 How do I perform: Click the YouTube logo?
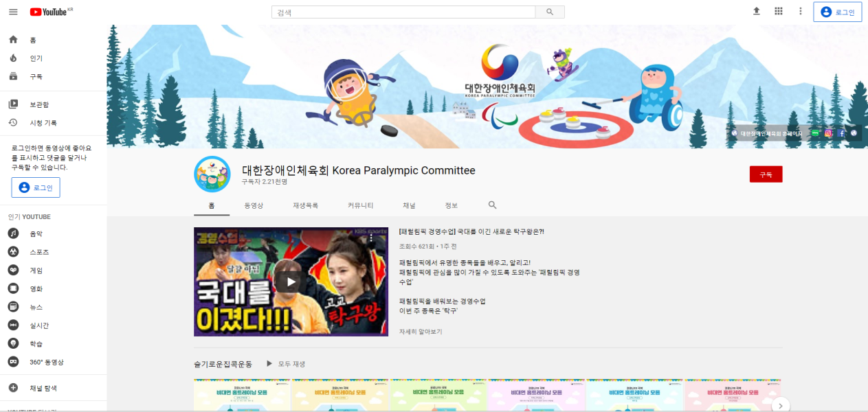52,12
